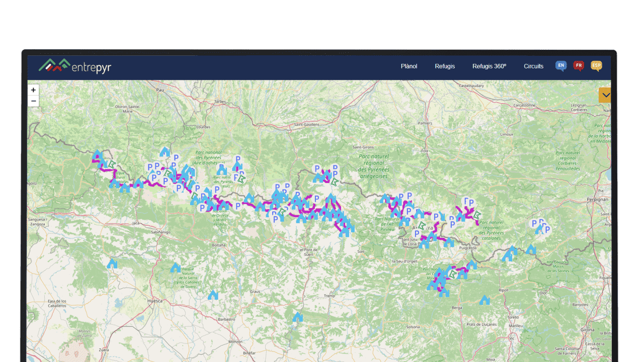
Task: Select refuge at western tip of Alt Pirineu circuit
Action: pyautogui.click(x=385, y=198)
